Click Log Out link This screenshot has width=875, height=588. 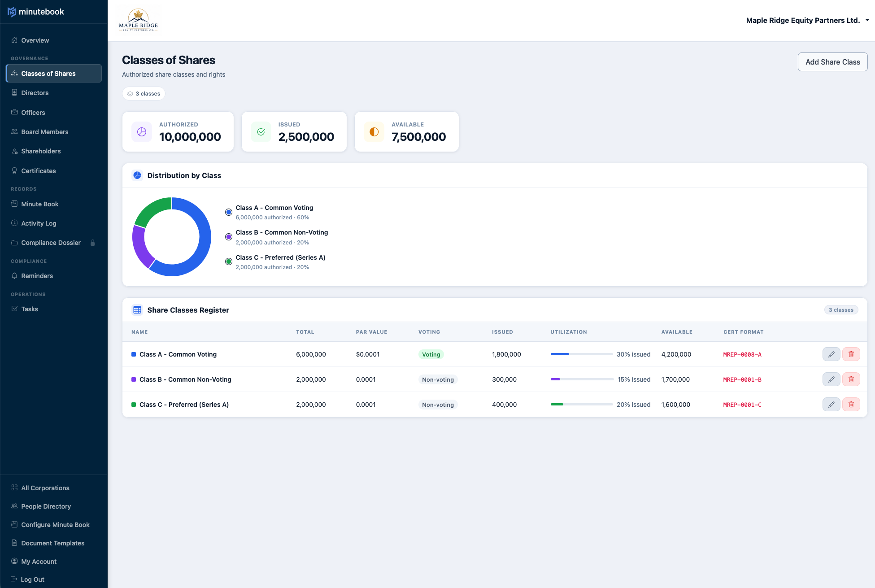tap(32, 579)
